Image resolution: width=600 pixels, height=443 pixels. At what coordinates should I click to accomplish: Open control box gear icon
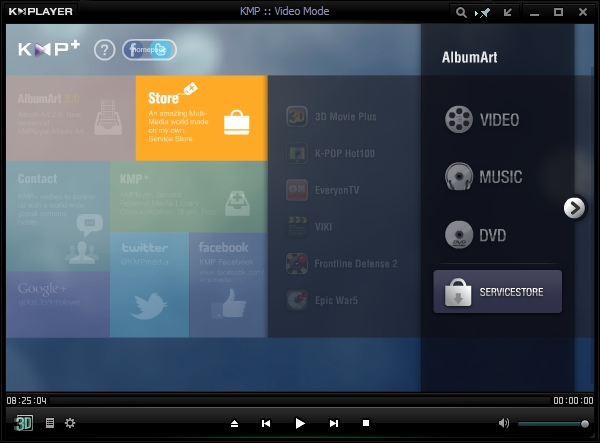coord(70,423)
